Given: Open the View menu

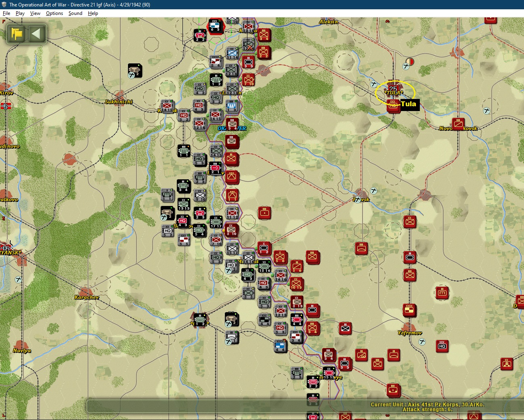Looking at the screenshot, I should pyautogui.click(x=35, y=13).
